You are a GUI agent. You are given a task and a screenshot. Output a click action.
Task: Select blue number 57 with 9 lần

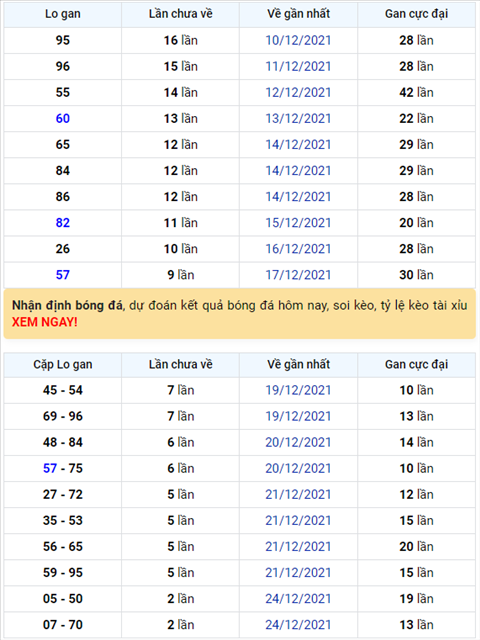[63, 275]
